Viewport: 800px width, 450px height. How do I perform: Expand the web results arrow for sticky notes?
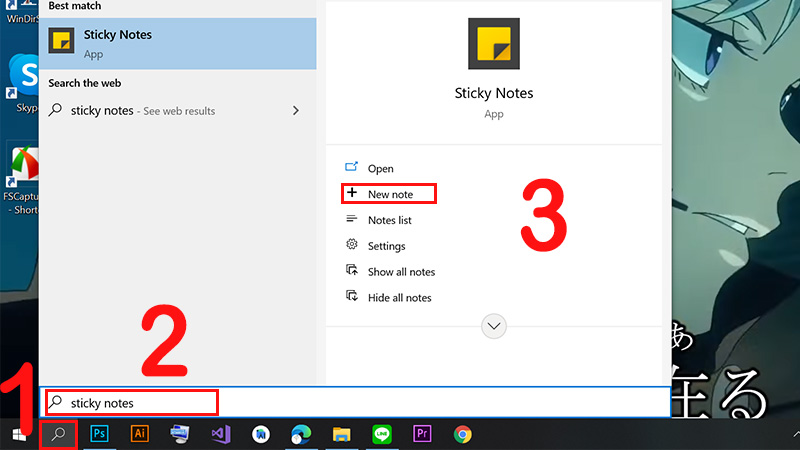295,111
